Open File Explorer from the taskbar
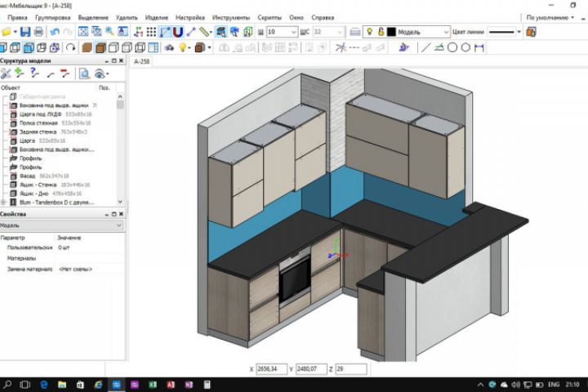Image resolution: width=588 pixels, height=392 pixels. (62, 385)
